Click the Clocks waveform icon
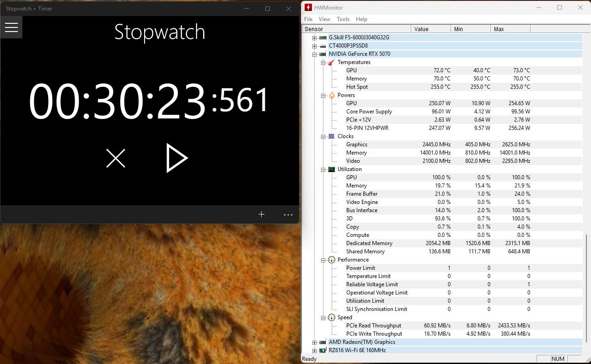The height and width of the screenshot is (364, 591). pyautogui.click(x=332, y=136)
